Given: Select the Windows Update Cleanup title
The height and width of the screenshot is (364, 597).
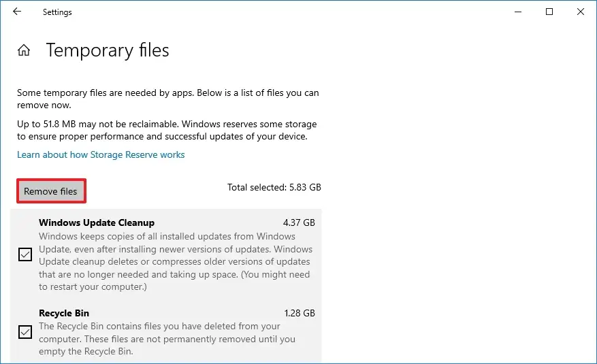Looking at the screenshot, I should 97,222.
